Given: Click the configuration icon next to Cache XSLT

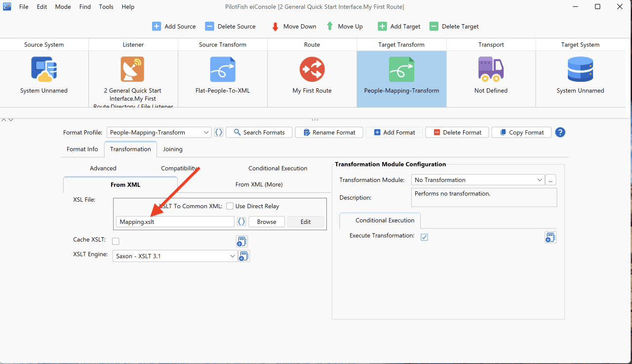Looking at the screenshot, I should (x=242, y=241).
